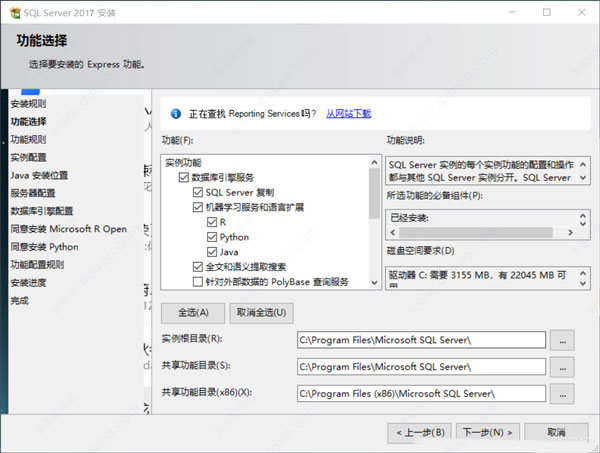
Task: Maximize the setup window
Action: point(547,13)
